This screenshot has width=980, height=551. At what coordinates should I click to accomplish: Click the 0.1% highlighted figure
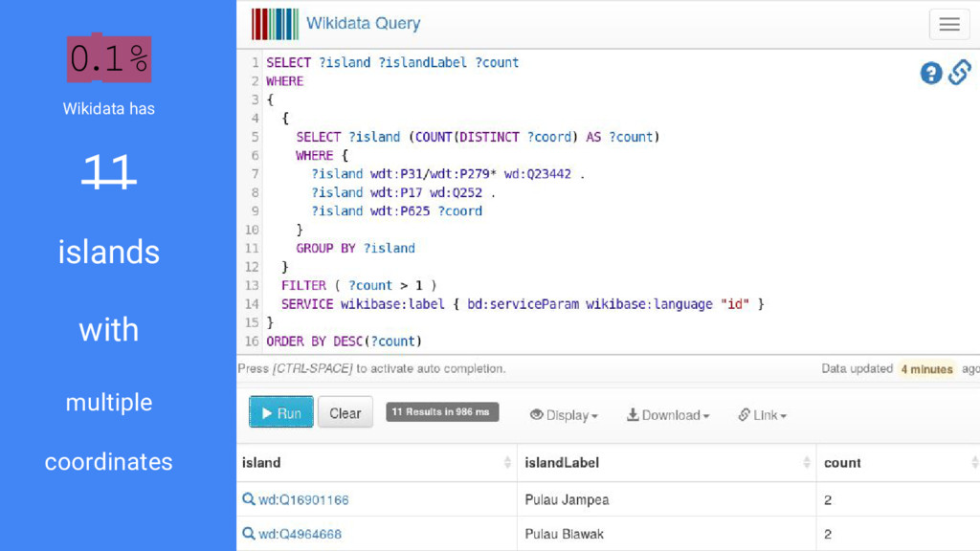tap(109, 58)
